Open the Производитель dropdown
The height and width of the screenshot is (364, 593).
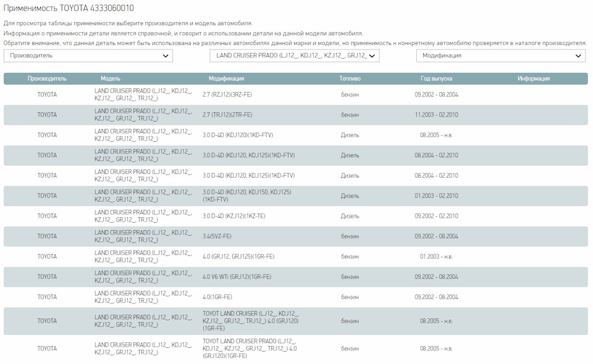tap(88, 56)
